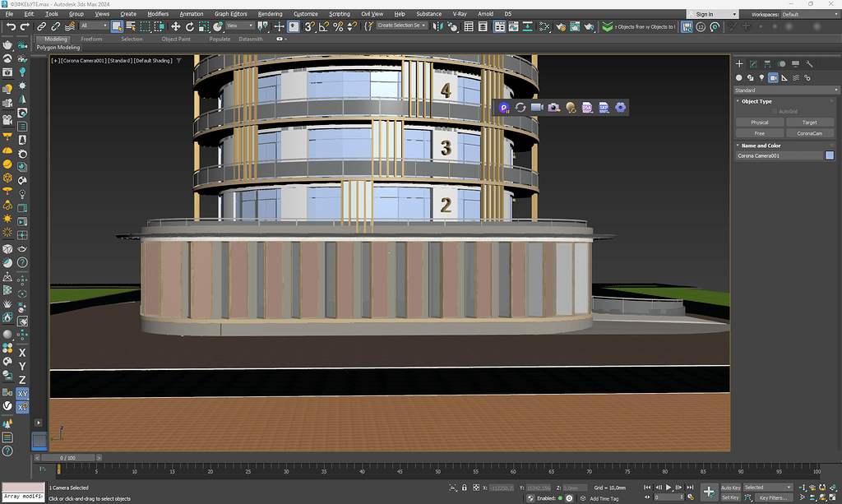Screen dimensions: 842x504
Task: Open the Rendering menu
Action: (x=271, y=13)
